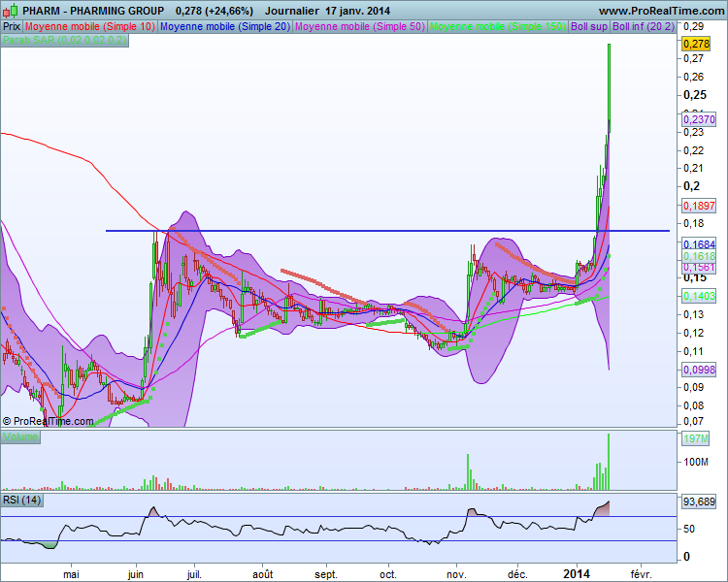Click the candlestick icon beside PHARM title
Viewport: 728px width, 582px height.
[x=11, y=11]
